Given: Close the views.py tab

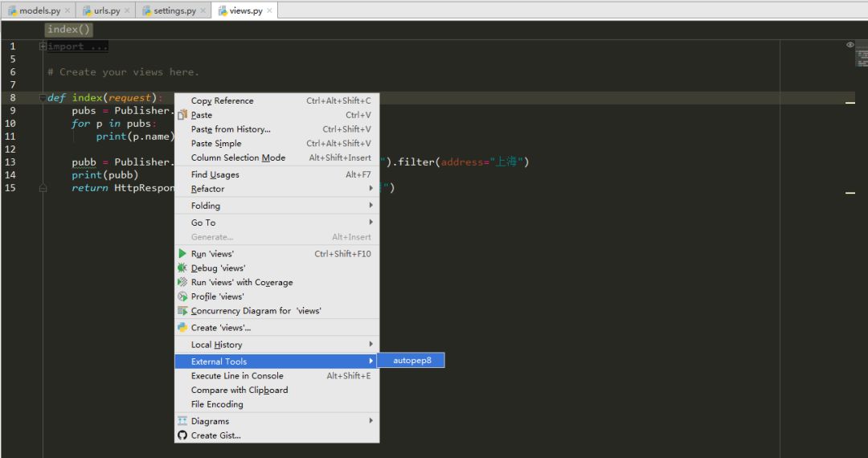Looking at the screenshot, I should [x=269, y=10].
